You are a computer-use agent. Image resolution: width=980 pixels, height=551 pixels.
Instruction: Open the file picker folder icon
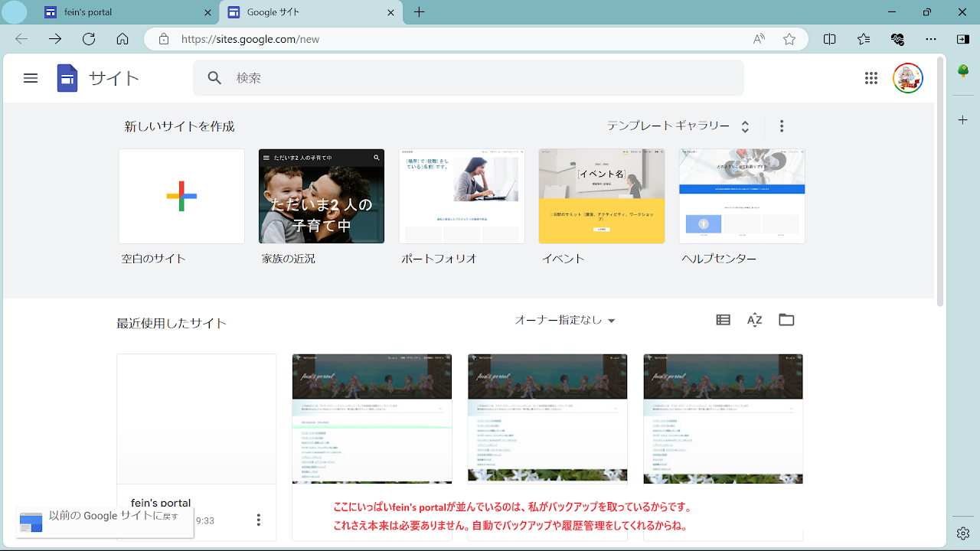click(x=786, y=320)
